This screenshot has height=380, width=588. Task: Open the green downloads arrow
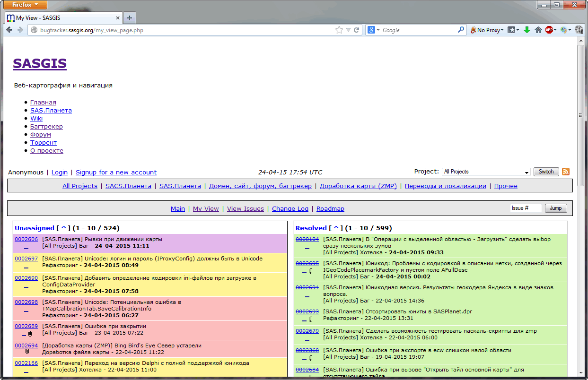click(x=527, y=30)
